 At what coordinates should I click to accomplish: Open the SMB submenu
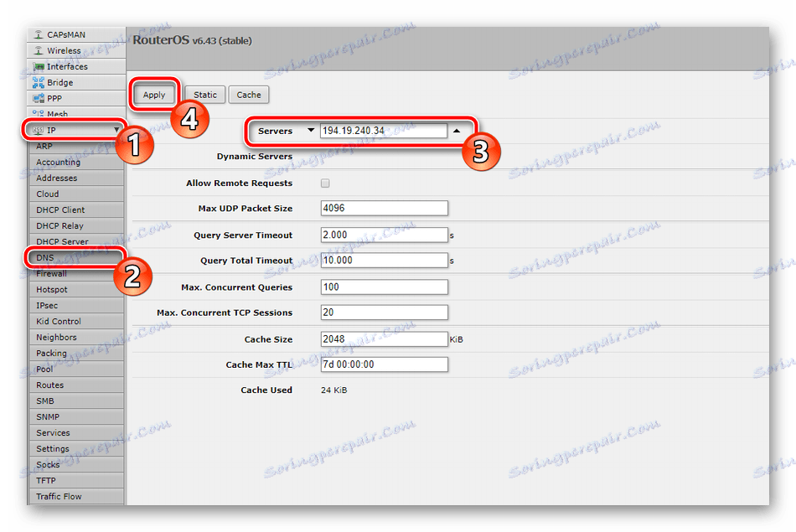coord(76,401)
